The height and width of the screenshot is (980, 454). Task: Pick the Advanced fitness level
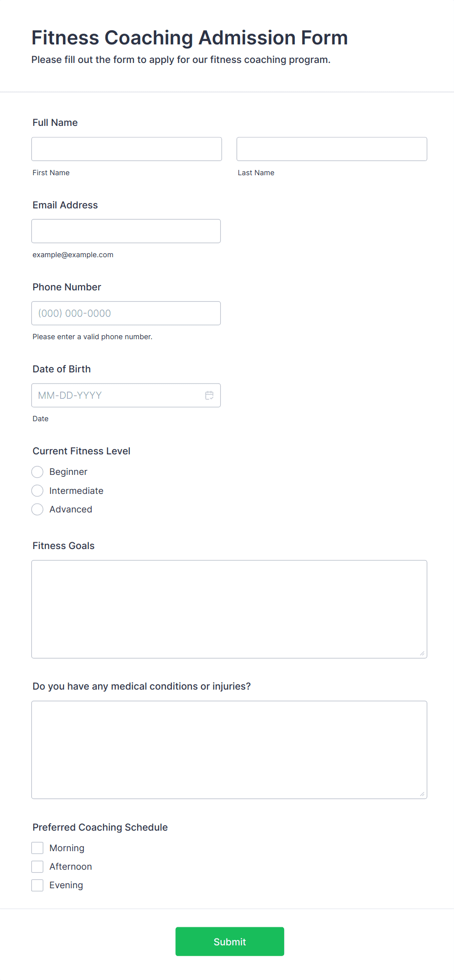point(38,510)
